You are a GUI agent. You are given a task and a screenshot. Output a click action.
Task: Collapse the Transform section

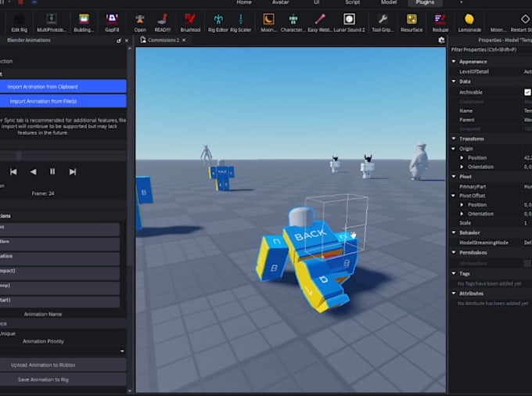click(x=454, y=139)
